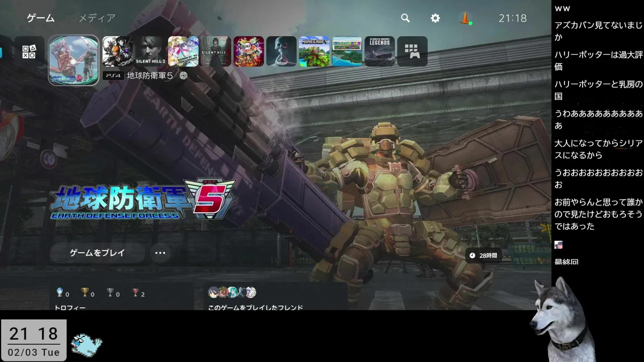Select the Demon Slayer 2 game tile
644x362 pixels.
pyautogui.click(x=249, y=51)
